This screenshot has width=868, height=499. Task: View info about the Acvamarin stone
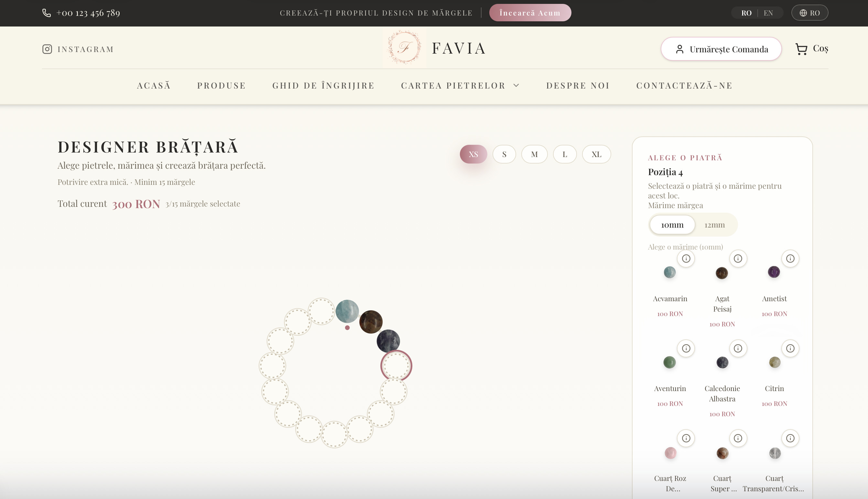(x=686, y=259)
